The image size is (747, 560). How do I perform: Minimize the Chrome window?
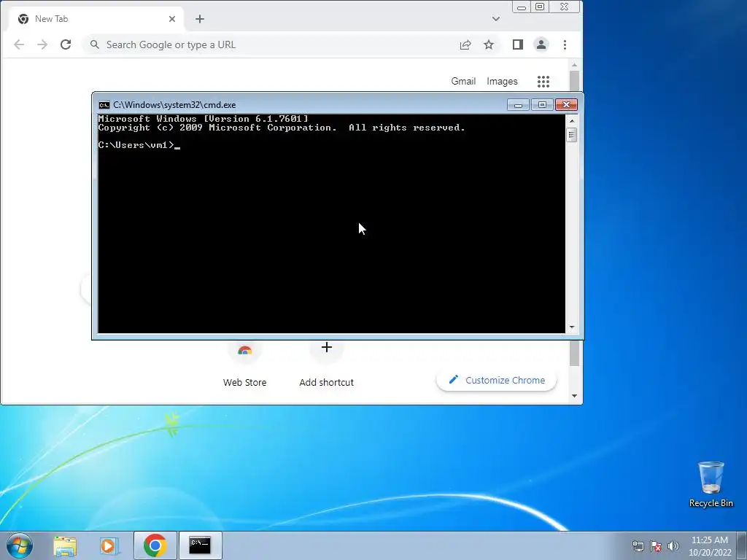522,7
